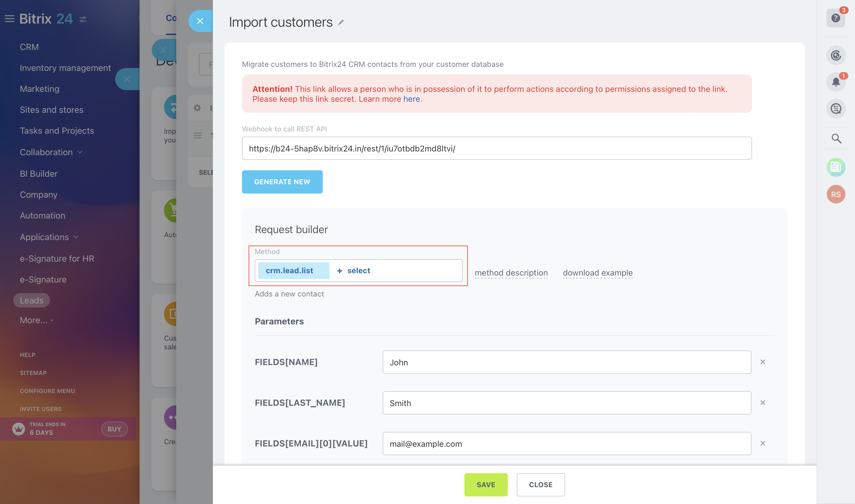This screenshot has width=855, height=504.
Task: Click the webhook URL input field
Action: coord(496,149)
